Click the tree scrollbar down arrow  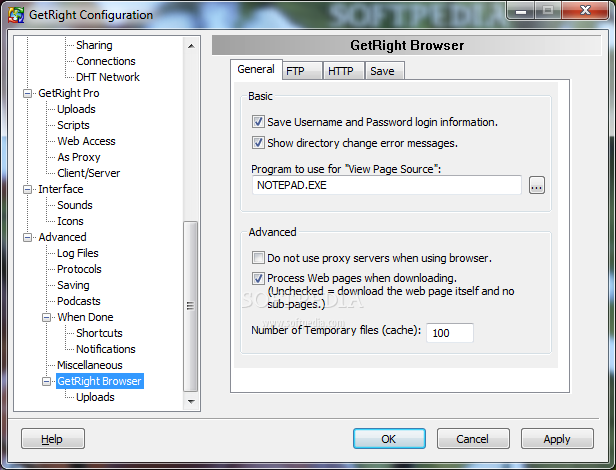pyautogui.click(x=191, y=402)
